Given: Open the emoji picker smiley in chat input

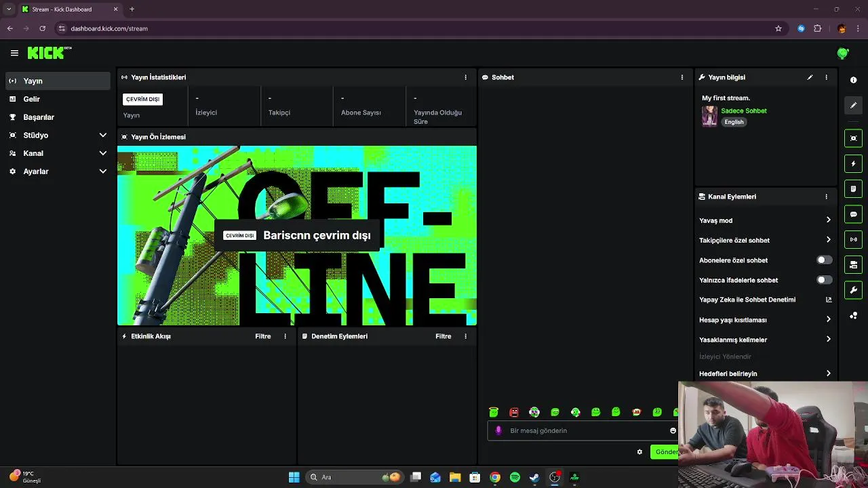Looking at the screenshot, I should click(673, 430).
